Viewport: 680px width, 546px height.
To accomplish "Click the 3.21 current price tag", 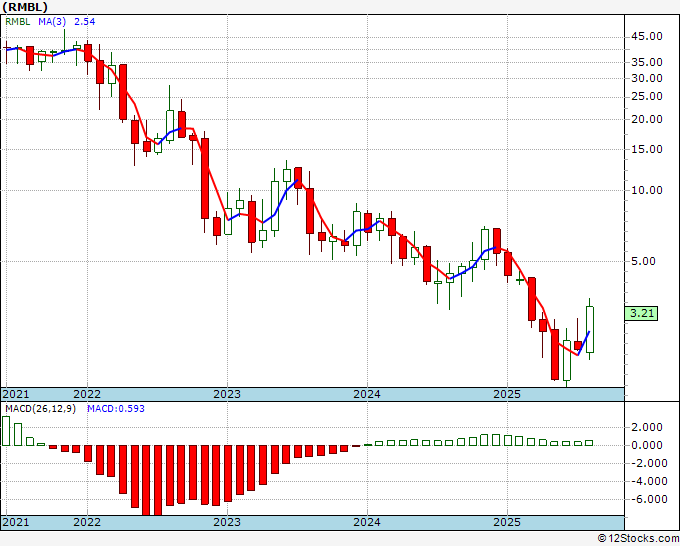I will 641,313.
